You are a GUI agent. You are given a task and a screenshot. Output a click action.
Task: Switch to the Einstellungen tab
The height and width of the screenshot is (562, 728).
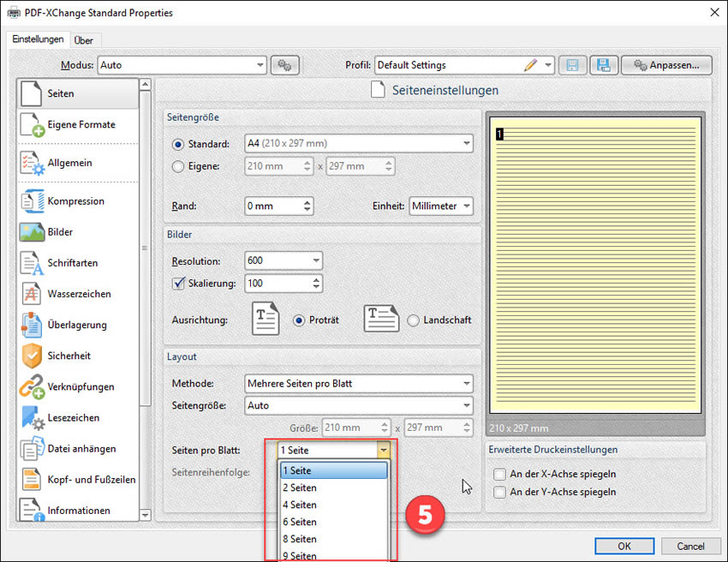[38, 39]
